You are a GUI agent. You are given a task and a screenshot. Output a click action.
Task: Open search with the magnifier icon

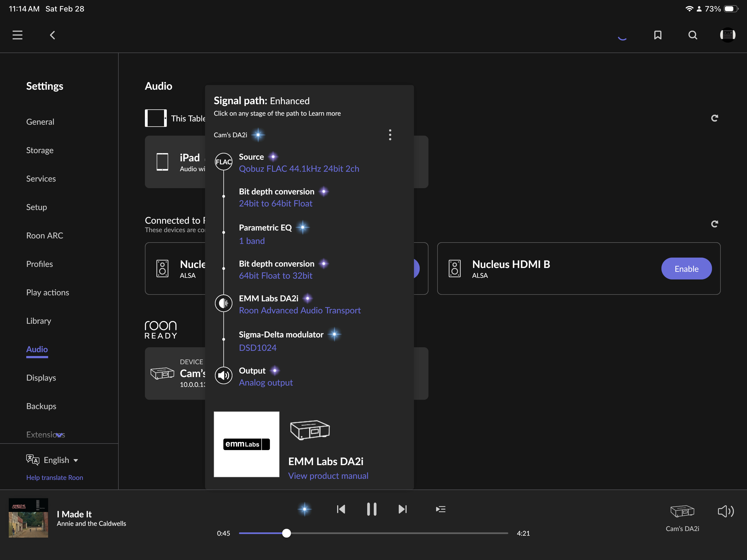pyautogui.click(x=693, y=35)
